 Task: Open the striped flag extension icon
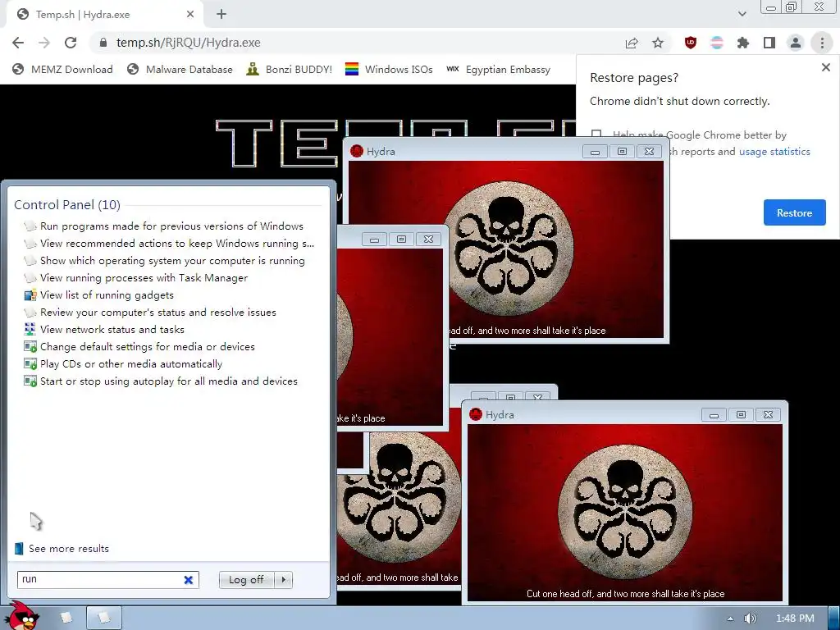(x=717, y=43)
